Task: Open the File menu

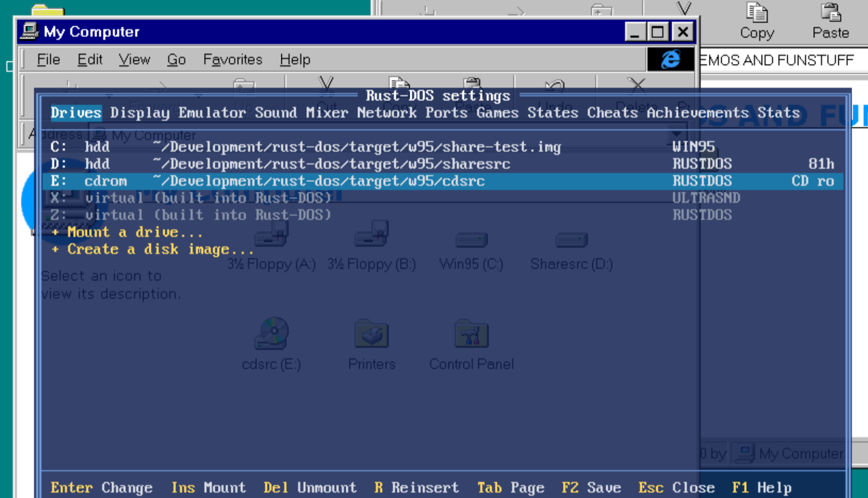Action: click(x=49, y=60)
